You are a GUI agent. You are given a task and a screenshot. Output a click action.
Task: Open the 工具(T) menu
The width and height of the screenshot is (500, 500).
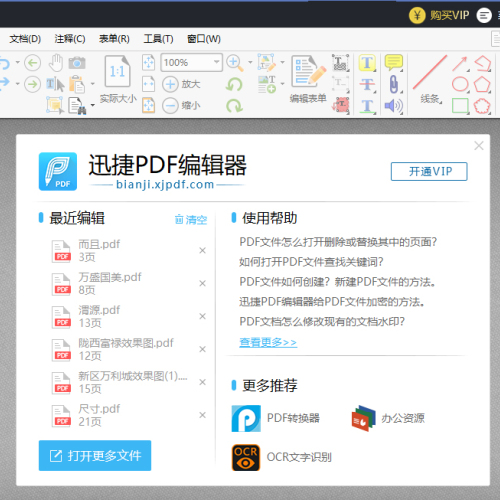tap(159, 39)
